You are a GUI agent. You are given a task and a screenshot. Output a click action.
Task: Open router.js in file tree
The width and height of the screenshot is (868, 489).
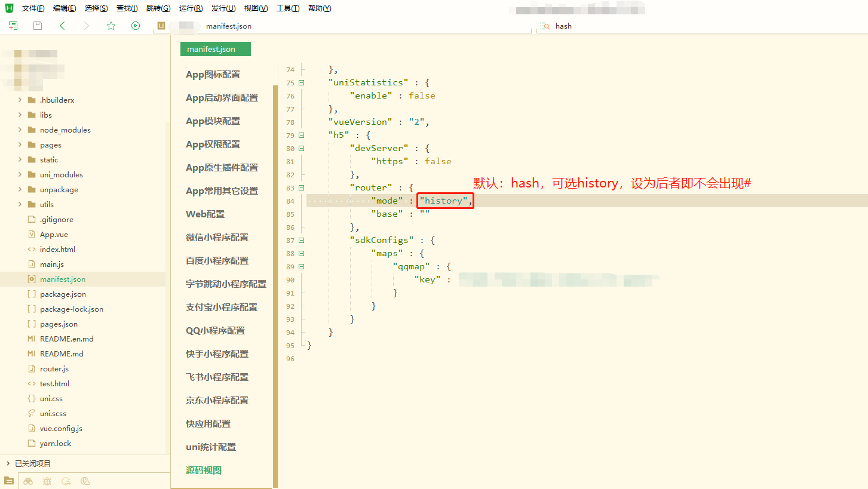tap(54, 369)
